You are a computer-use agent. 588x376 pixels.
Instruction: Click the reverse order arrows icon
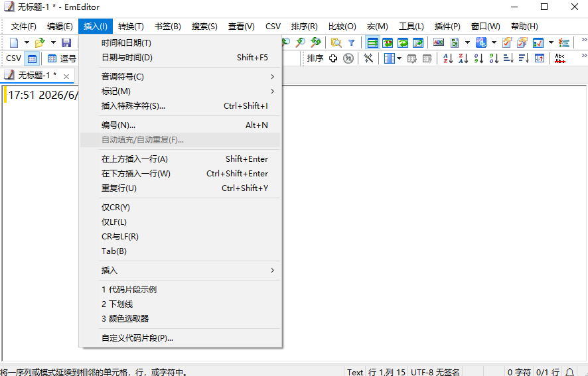click(540, 58)
